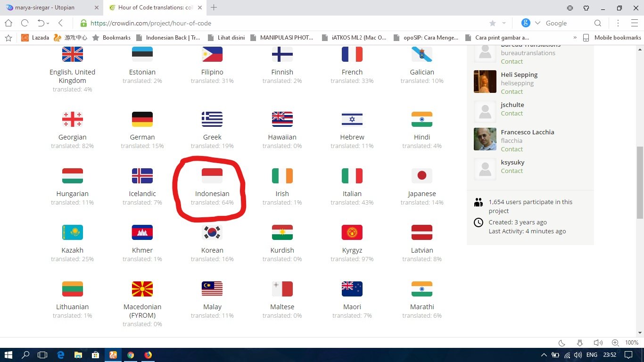Select the Icelandic flag icon

click(x=142, y=176)
